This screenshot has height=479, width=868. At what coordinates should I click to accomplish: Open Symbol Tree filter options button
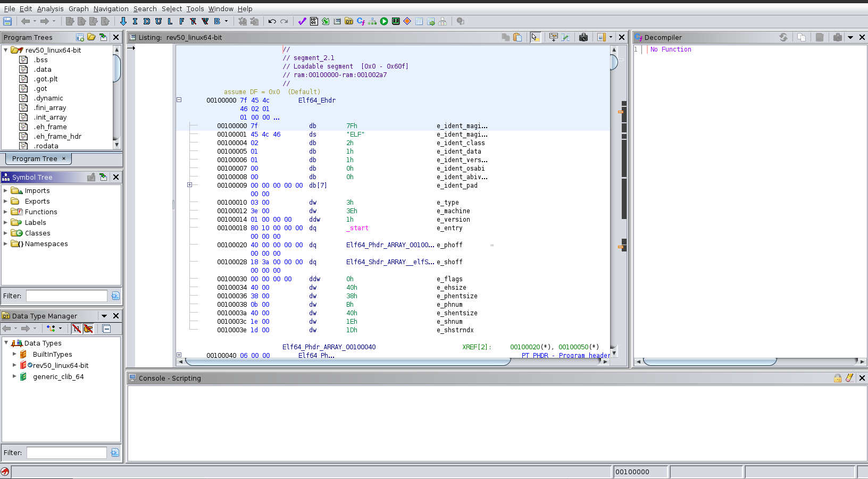(115, 296)
